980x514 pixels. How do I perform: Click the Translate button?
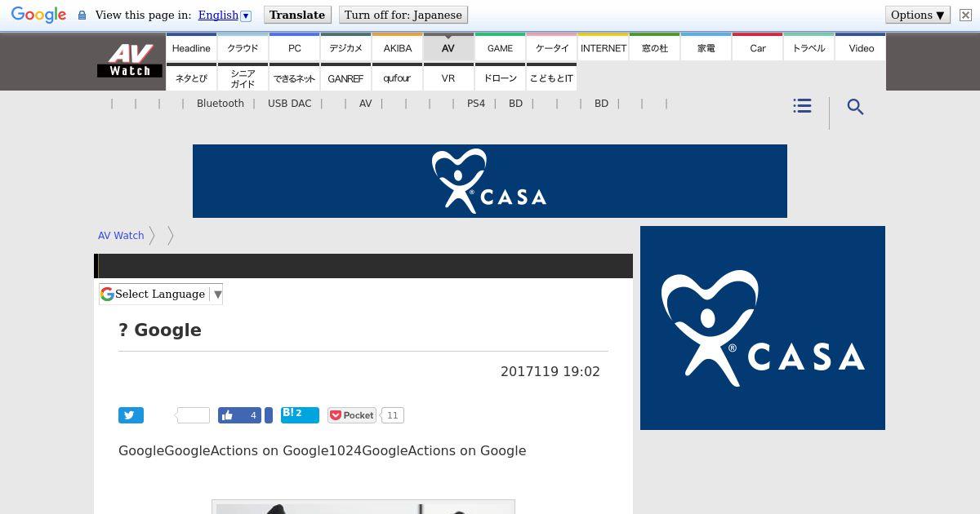coord(297,15)
